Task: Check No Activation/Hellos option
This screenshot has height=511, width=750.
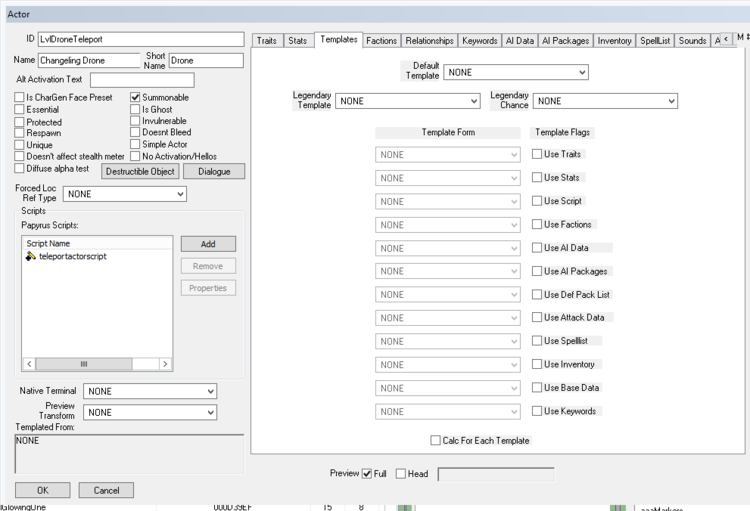Action: [135, 156]
